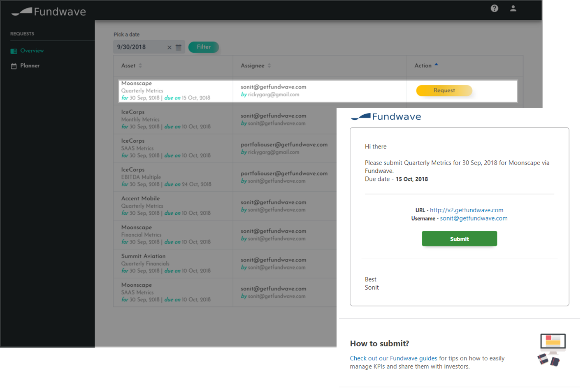This screenshot has width=583, height=392.
Task: Click the REQUESTS sidebar heading
Action: tap(22, 34)
